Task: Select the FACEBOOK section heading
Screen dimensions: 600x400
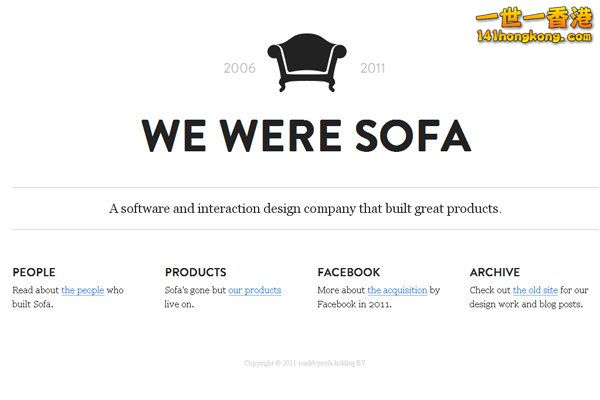Action: coord(349,272)
